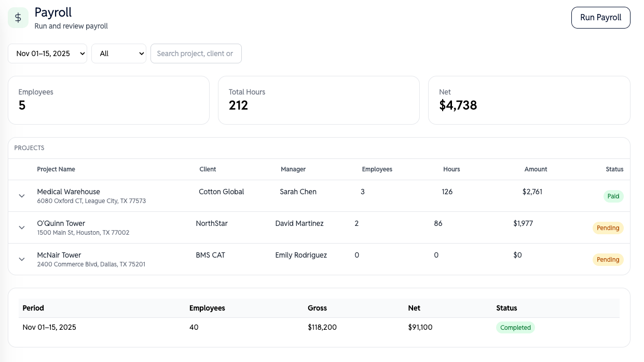The image size is (644, 362).
Task: Open the Nov 01–15, 2025 period dropdown
Action: coord(47,53)
